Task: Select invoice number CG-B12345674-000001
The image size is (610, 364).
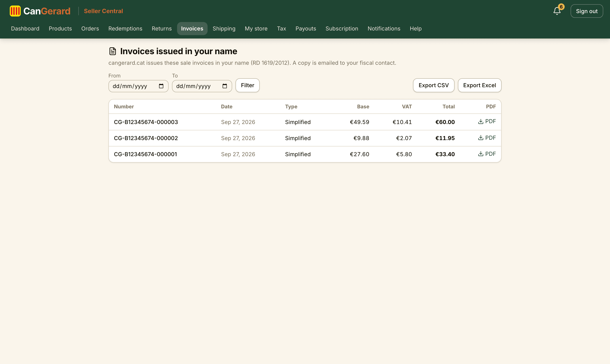Action: 145,154
